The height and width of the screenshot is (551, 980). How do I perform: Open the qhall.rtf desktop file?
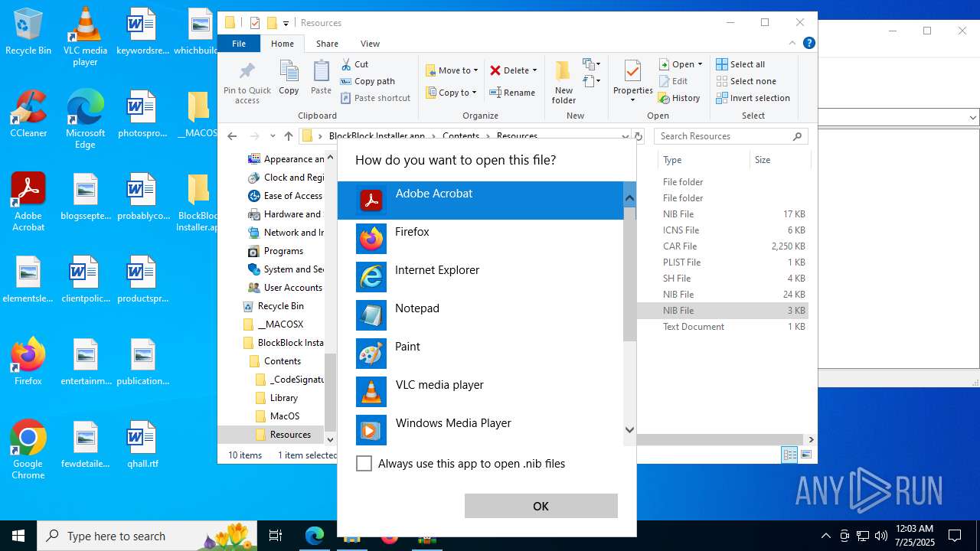click(x=142, y=445)
